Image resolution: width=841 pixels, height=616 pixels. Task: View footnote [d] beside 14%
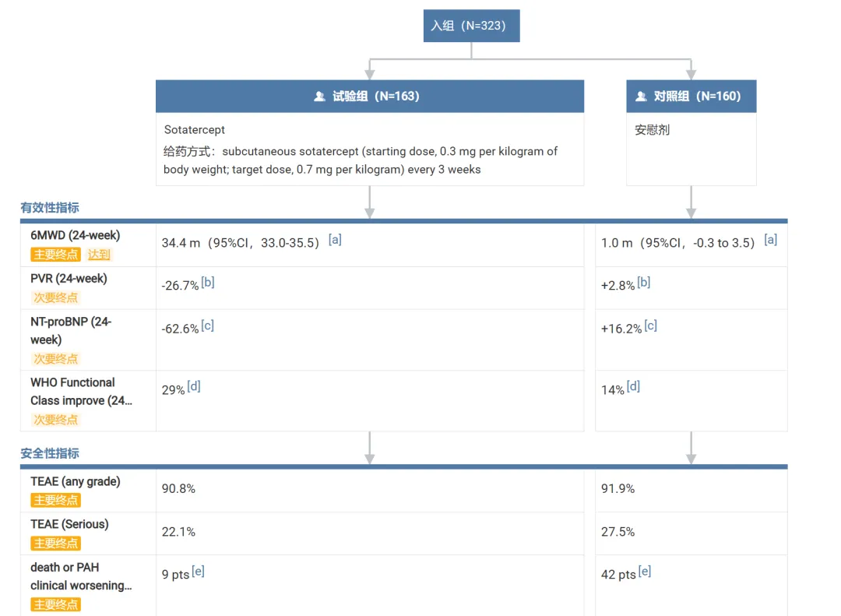[633, 386]
